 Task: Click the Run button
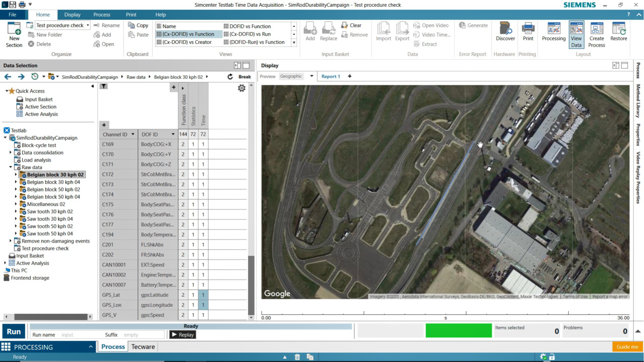click(x=13, y=331)
